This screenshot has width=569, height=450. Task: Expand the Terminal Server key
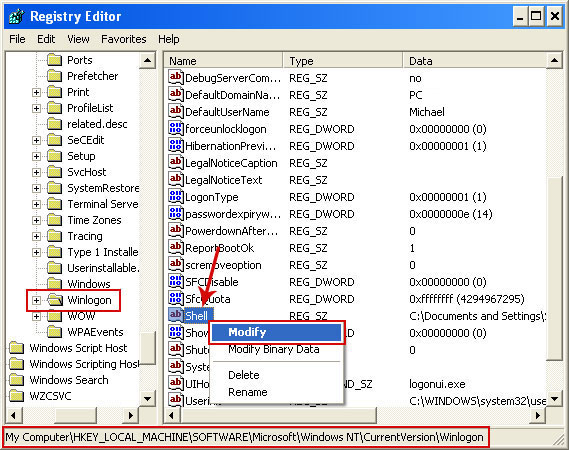(36, 204)
